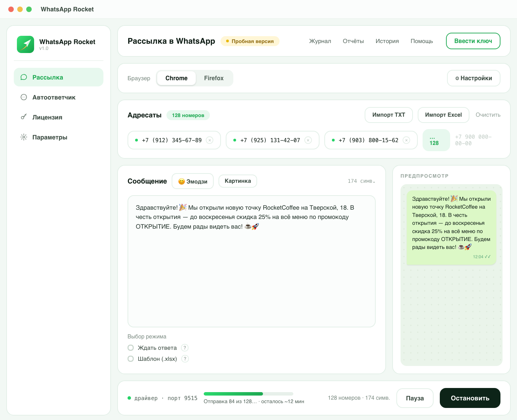Remove number +7 (903) 800-15-62
This screenshot has height=420, width=517.
pos(406,140)
